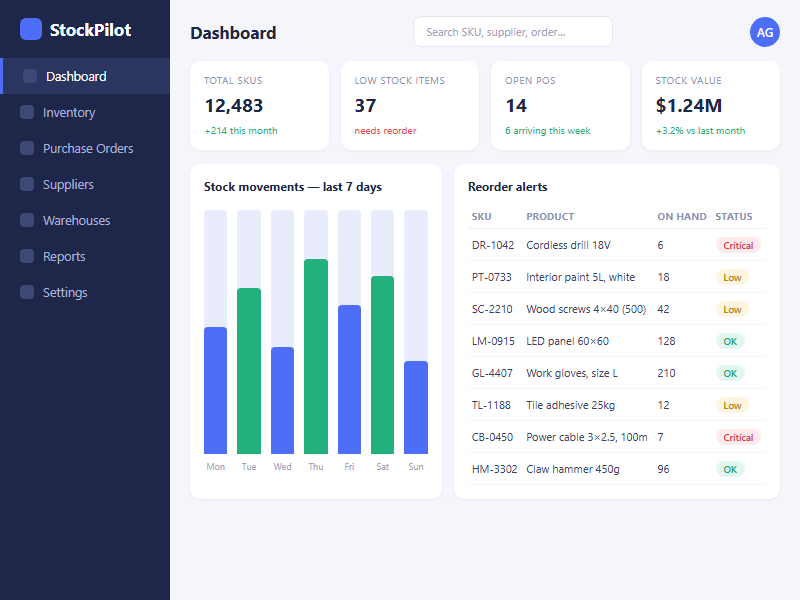
Task: Click product Cordless drill 18V
Action: (568, 245)
